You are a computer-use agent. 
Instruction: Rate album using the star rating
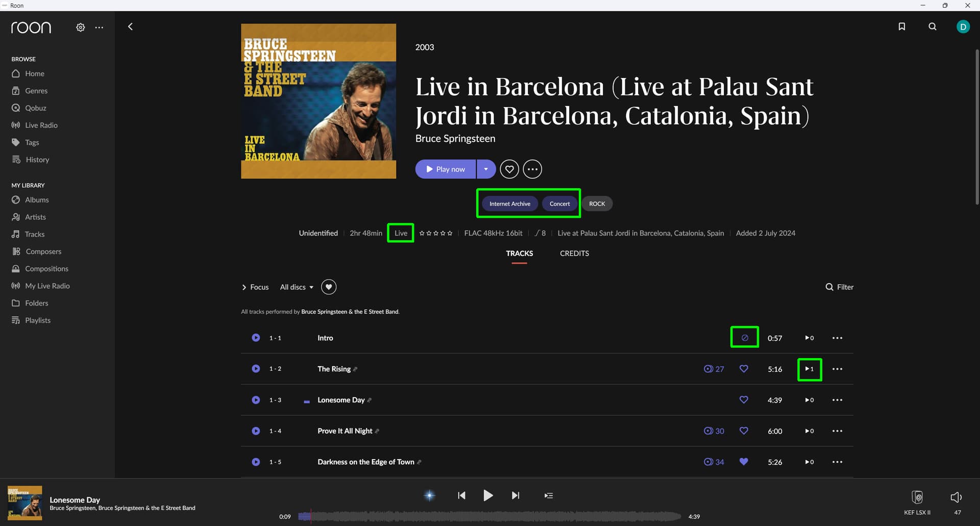point(436,233)
